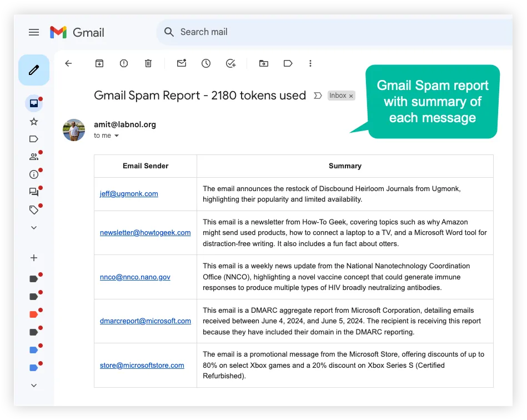Select the Report spam icon

point(123,63)
